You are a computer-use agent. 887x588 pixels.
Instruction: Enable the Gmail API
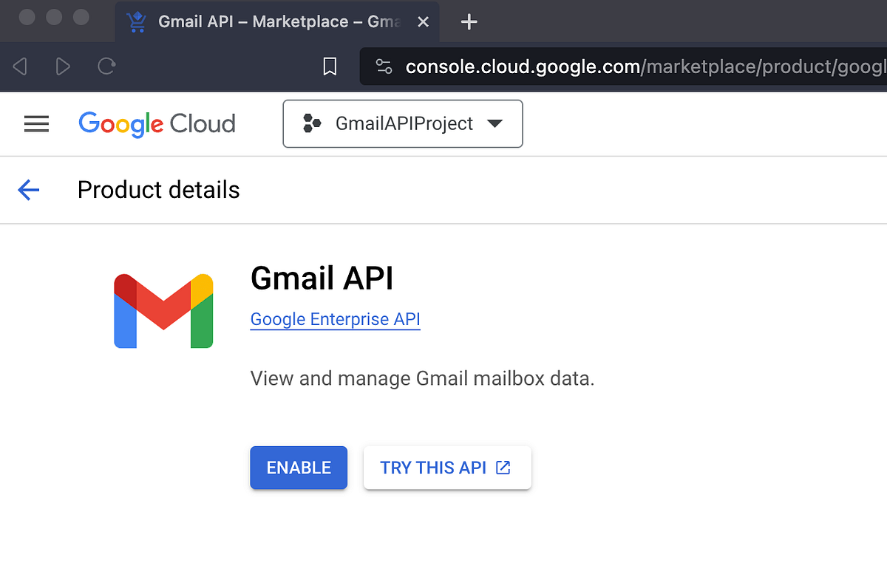299,468
